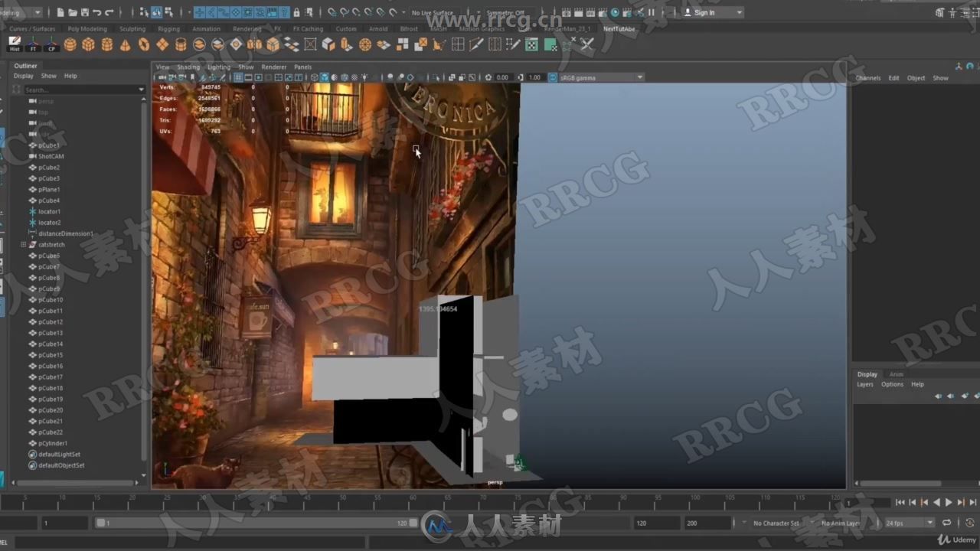Viewport: 980px width, 551px height.
Task: Open the viewport Shading menu
Action: [x=188, y=67]
